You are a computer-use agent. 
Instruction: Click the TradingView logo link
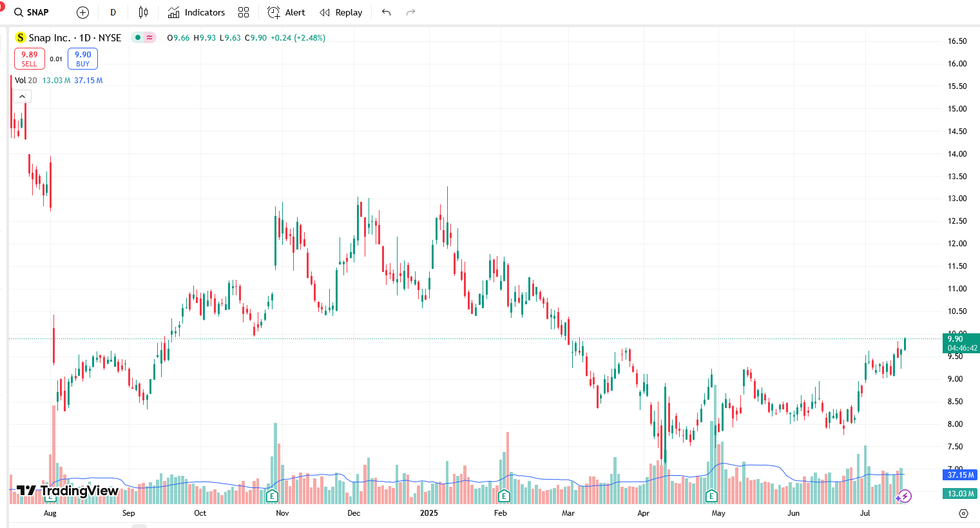click(67, 491)
